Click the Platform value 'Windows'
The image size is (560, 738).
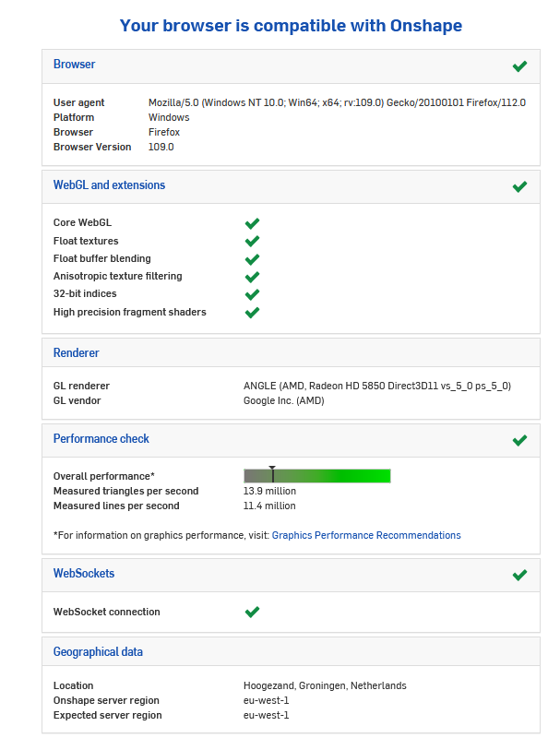tap(169, 117)
